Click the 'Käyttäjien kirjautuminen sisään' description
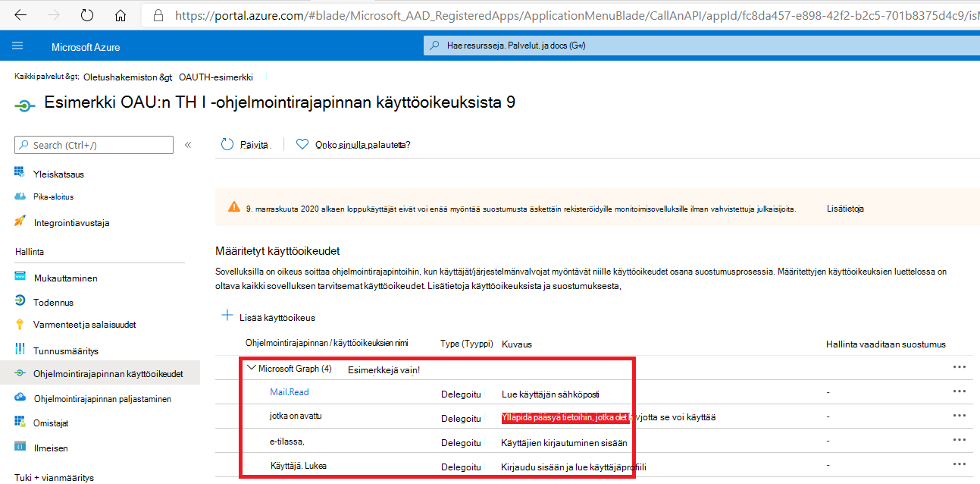 tap(564, 443)
